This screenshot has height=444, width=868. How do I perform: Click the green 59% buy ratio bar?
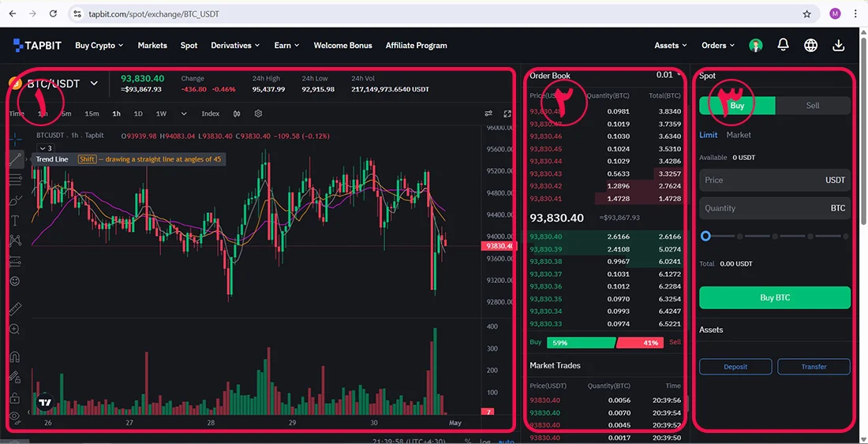[581, 343]
